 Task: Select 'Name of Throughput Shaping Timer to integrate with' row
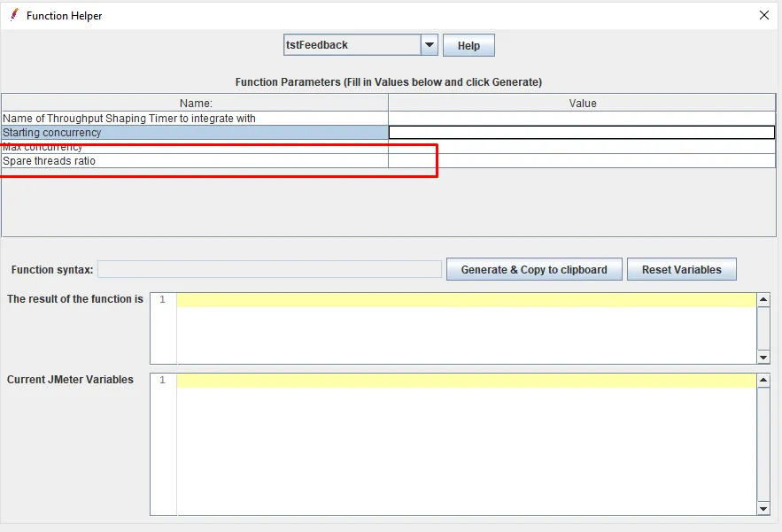[x=195, y=118]
